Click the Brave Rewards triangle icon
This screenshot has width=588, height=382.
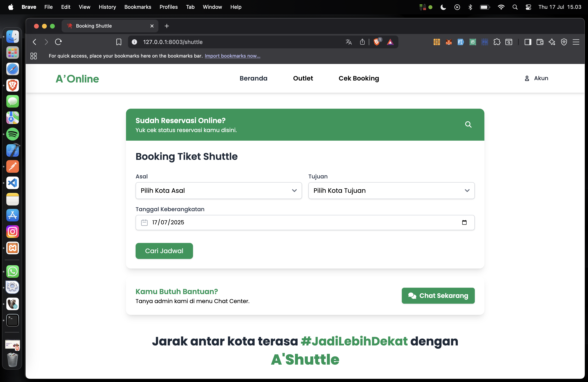tap(390, 42)
